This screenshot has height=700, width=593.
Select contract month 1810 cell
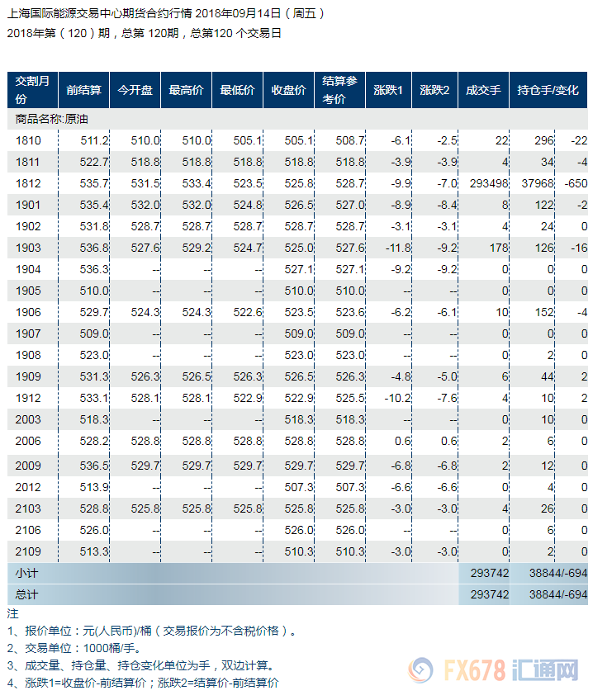[x=29, y=140]
